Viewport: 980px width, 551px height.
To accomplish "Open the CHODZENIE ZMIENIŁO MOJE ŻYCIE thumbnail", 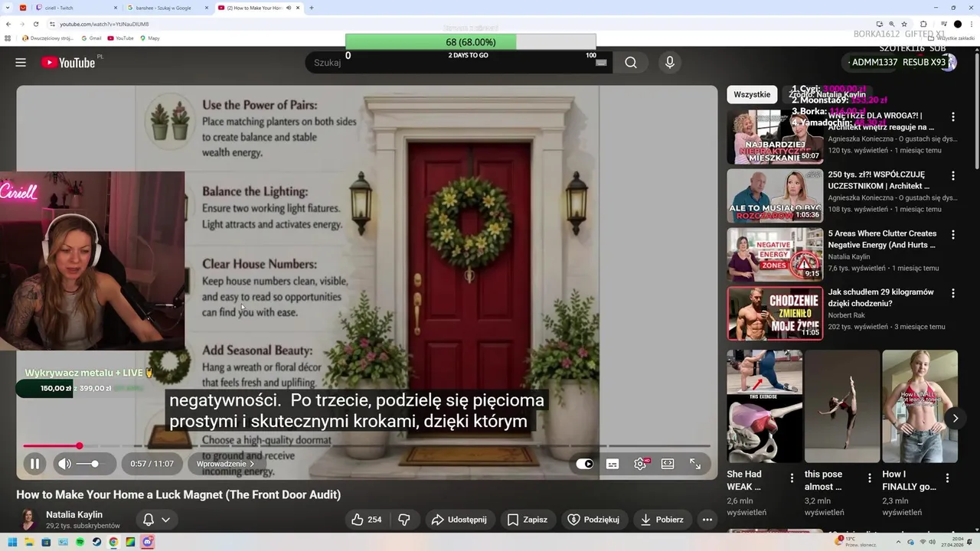I will coord(775,313).
